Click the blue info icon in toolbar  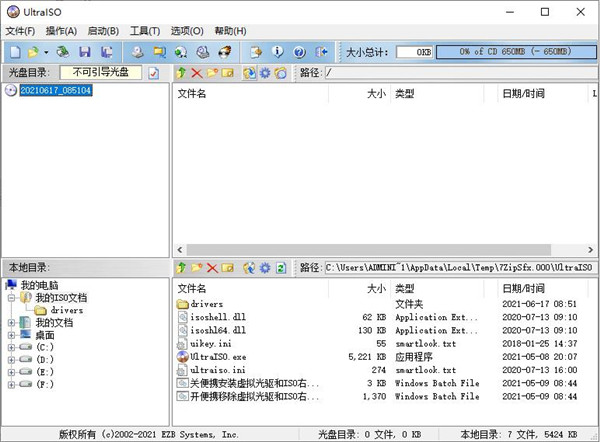pyautogui.click(x=276, y=51)
